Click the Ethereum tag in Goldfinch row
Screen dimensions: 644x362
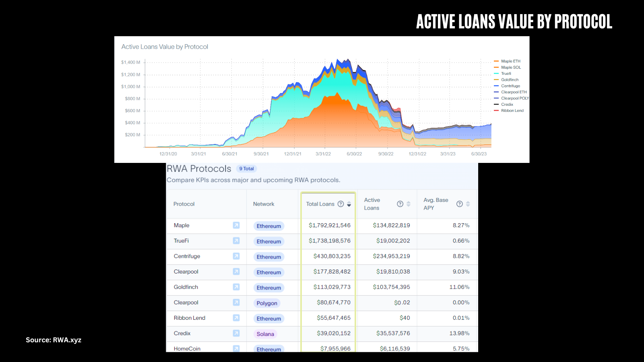point(269,288)
